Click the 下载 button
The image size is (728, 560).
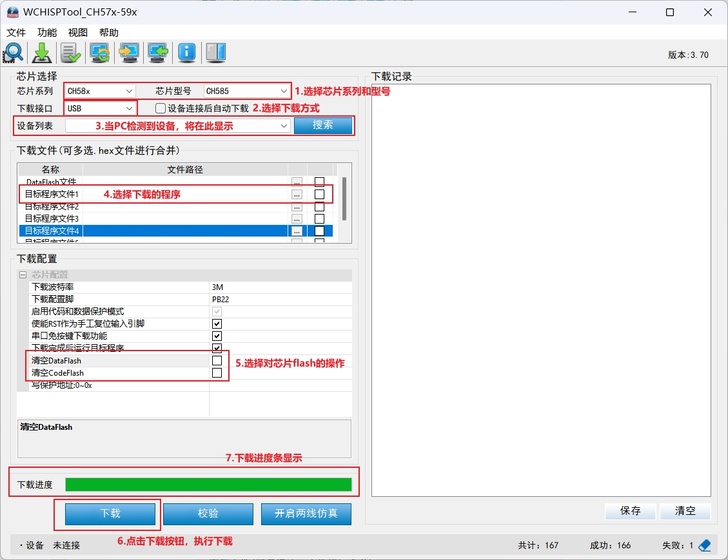[x=110, y=514]
